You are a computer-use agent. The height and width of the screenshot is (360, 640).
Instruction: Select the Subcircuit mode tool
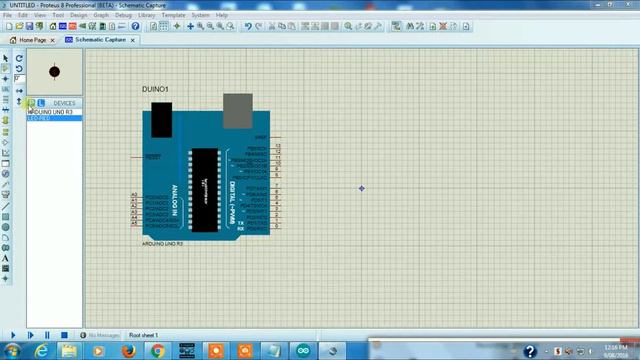[x=5, y=120]
